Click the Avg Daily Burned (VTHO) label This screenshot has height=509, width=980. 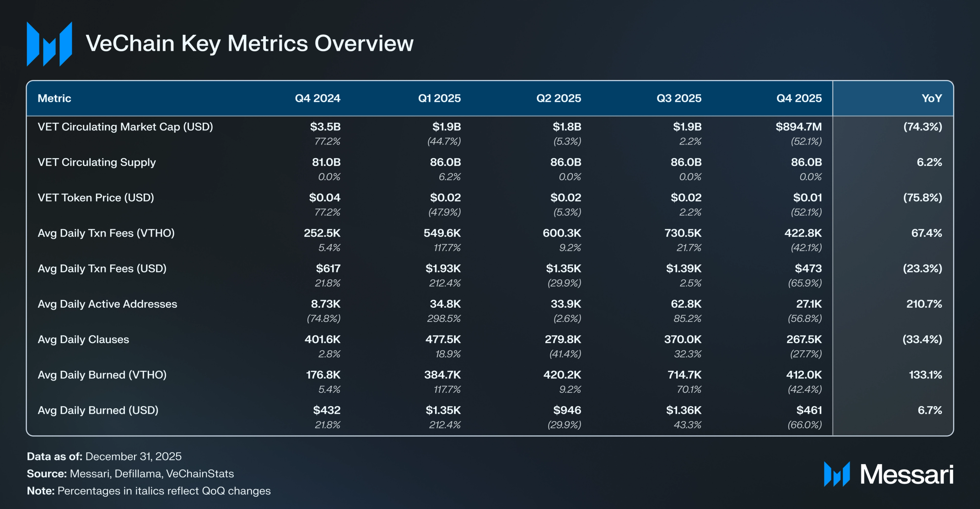pos(102,375)
